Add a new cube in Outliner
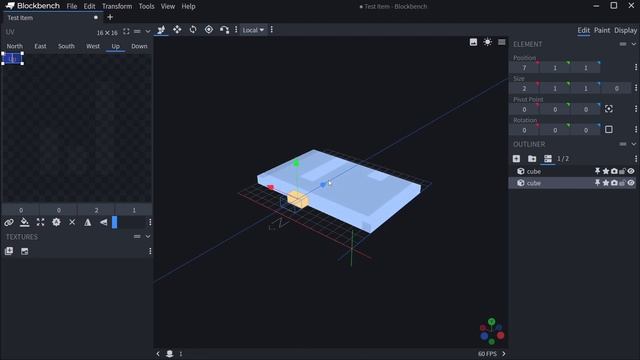Screen dimensions: 640x360 click(x=516, y=158)
